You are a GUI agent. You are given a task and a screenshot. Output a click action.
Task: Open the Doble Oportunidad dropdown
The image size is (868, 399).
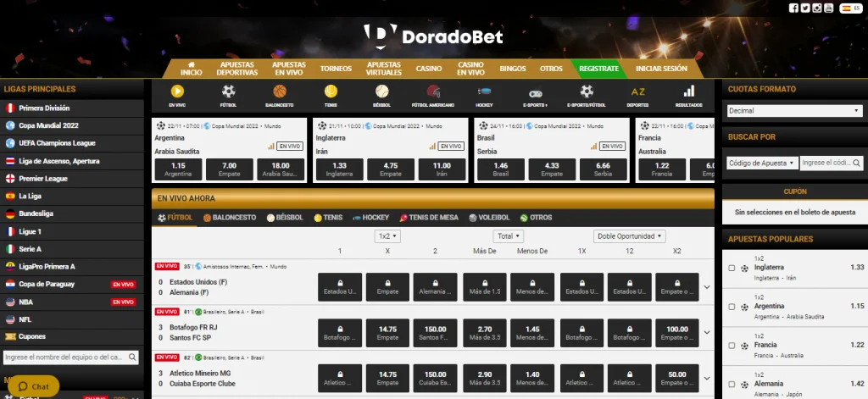pyautogui.click(x=630, y=236)
